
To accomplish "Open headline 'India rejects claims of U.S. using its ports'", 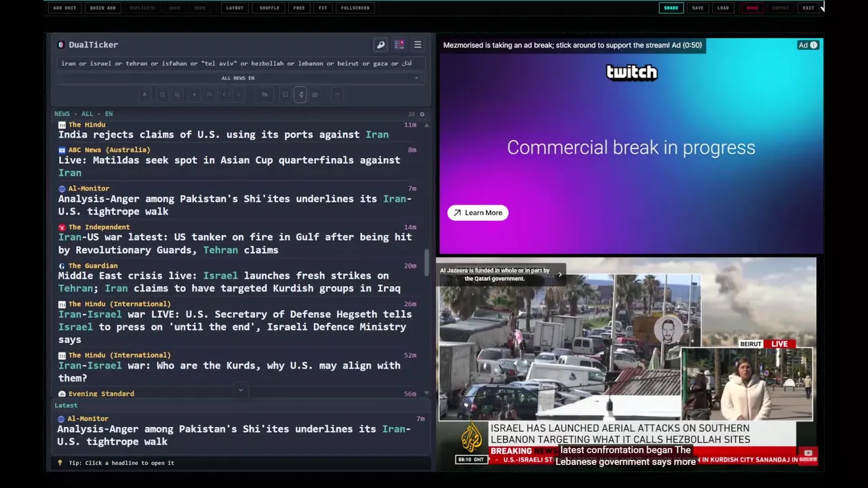I will click(x=223, y=134).
